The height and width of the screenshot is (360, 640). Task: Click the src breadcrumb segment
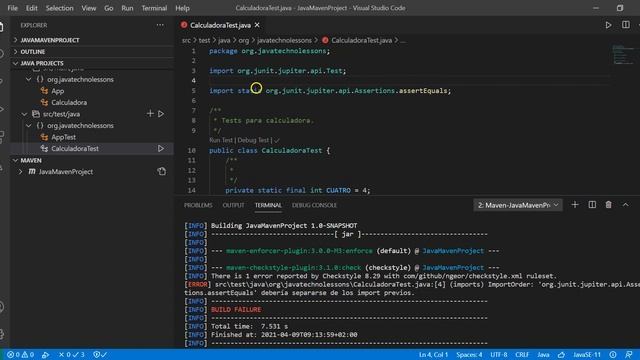pyautogui.click(x=186, y=40)
